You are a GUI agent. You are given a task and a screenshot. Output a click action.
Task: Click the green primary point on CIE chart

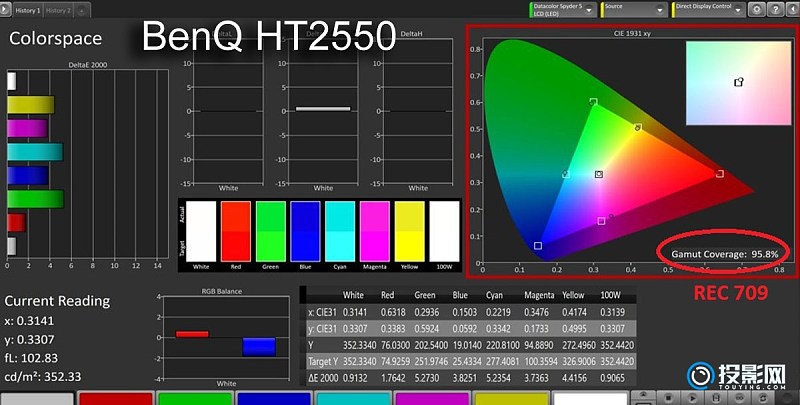(x=593, y=102)
